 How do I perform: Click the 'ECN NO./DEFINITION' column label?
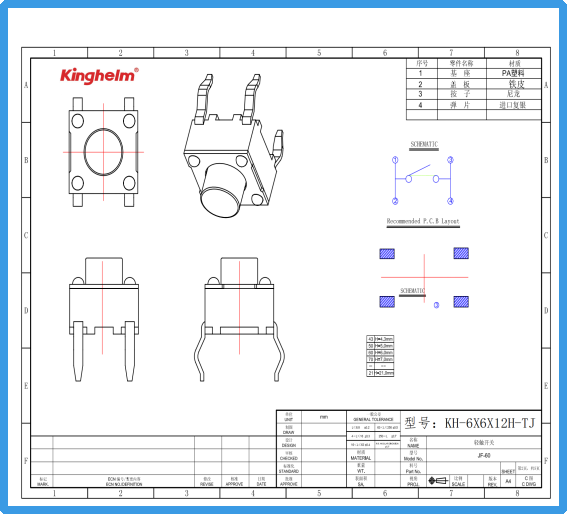pyautogui.click(x=124, y=484)
